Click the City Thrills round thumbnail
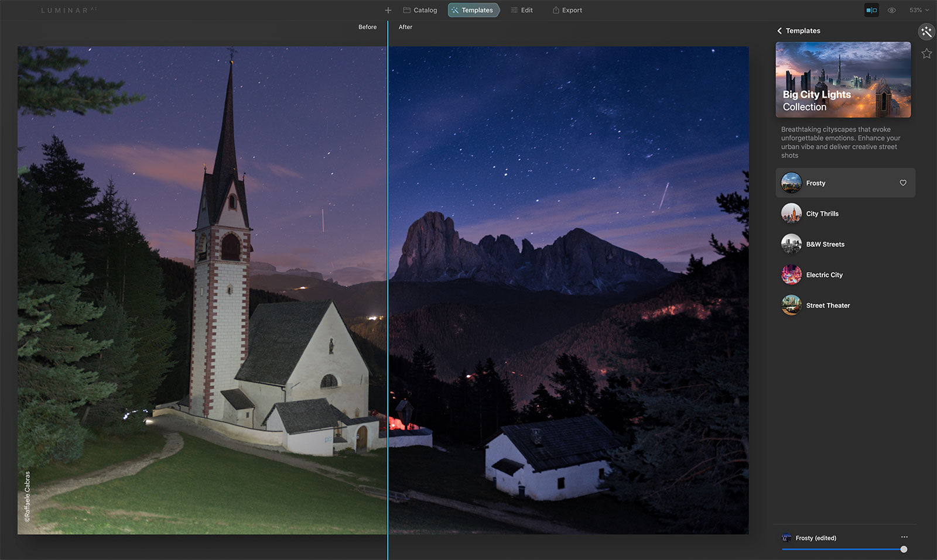The width and height of the screenshot is (937, 560). coord(791,214)
